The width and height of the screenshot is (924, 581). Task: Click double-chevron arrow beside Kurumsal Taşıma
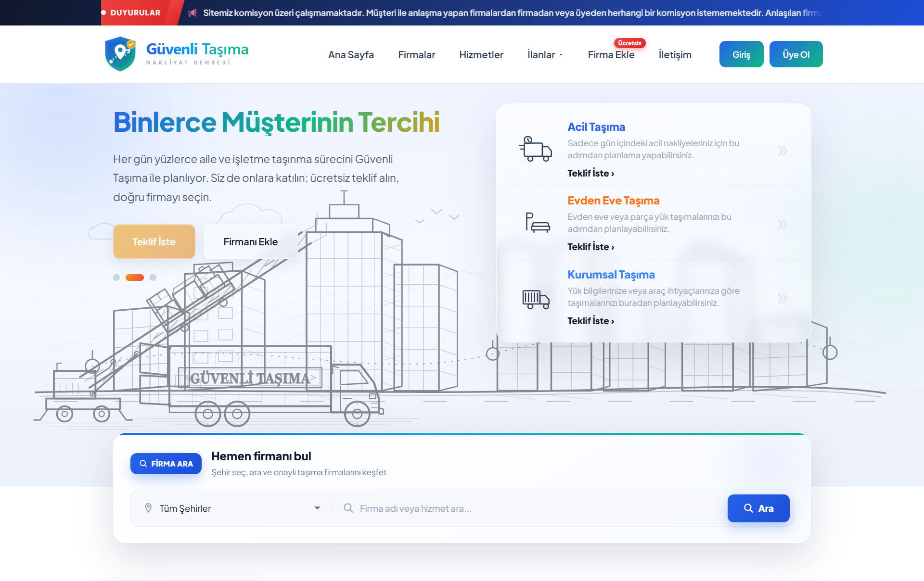783,298
